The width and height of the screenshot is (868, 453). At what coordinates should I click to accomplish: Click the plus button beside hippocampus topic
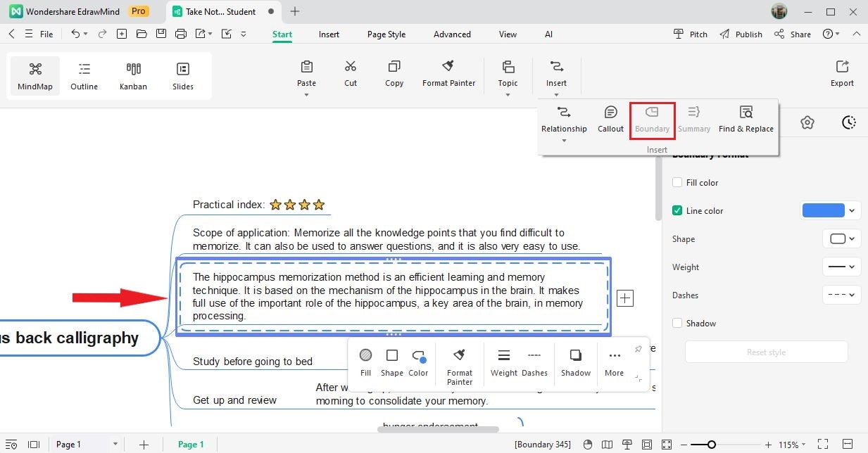(x=624, y=298)
